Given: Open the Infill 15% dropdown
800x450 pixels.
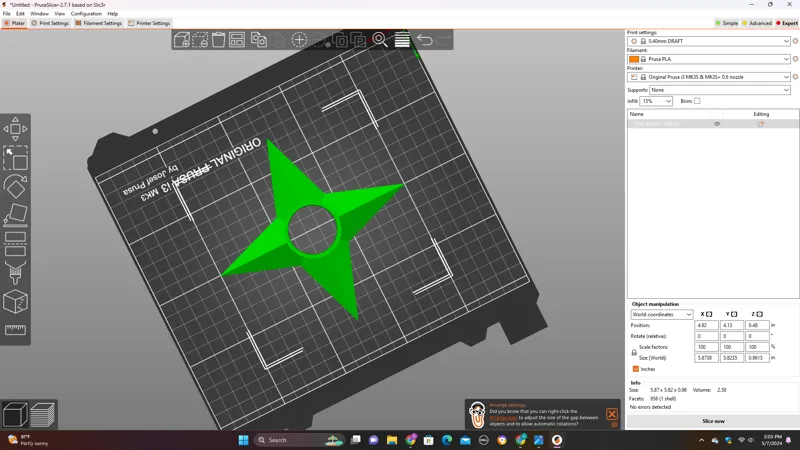Looking at the screenshot, I should pos(656,101).
